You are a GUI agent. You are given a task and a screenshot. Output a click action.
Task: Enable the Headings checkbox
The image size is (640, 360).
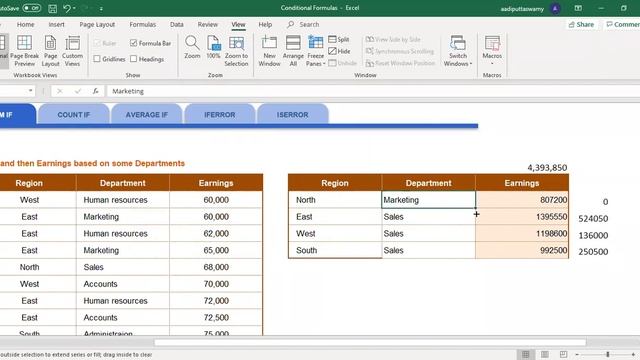tap(133, 59)
